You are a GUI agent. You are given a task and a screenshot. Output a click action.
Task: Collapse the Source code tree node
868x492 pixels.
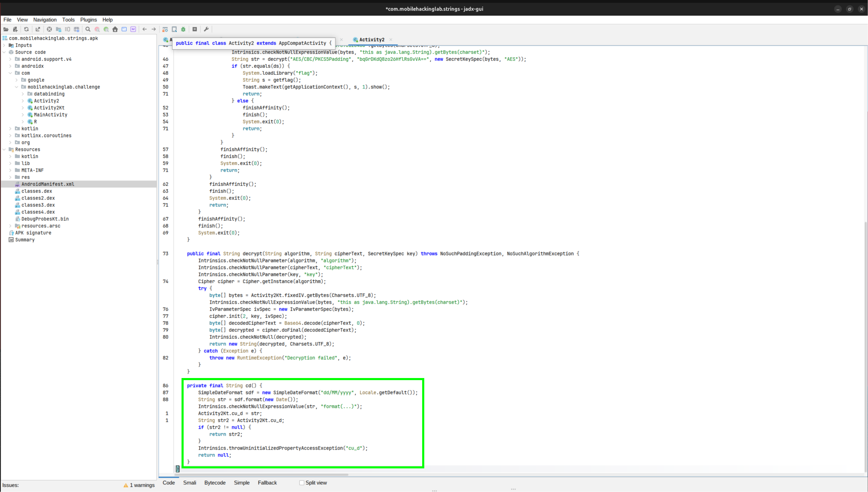[x=4, y=52]
